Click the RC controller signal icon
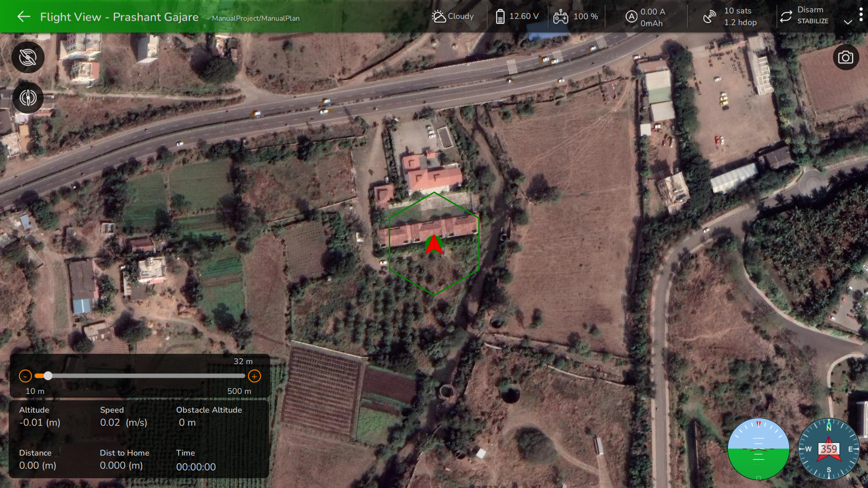 click(561, 17)
